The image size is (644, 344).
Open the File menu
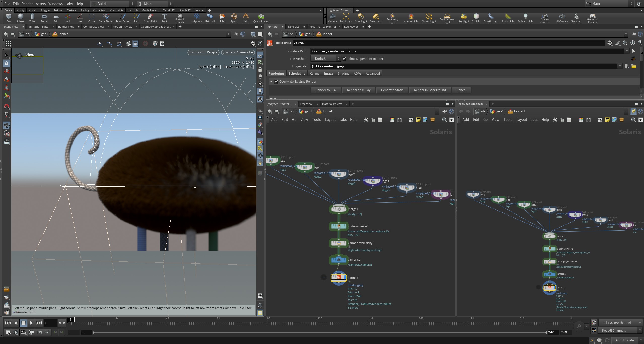(7, 4)
